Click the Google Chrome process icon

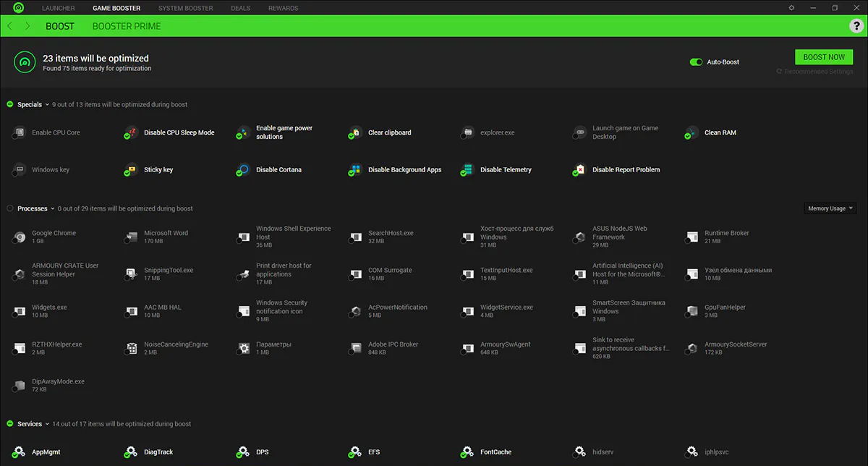[x=19, y=237]
